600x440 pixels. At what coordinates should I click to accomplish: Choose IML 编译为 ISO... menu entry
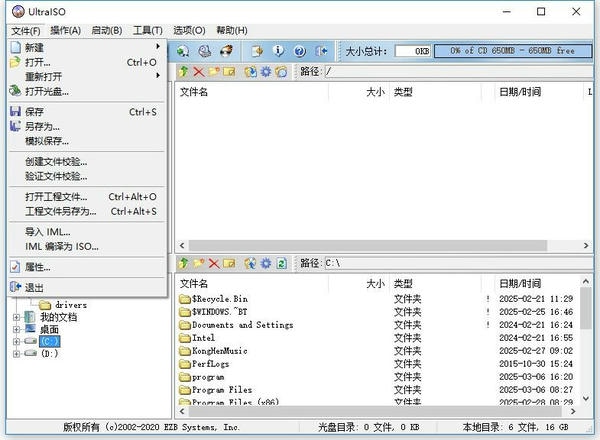87,246
